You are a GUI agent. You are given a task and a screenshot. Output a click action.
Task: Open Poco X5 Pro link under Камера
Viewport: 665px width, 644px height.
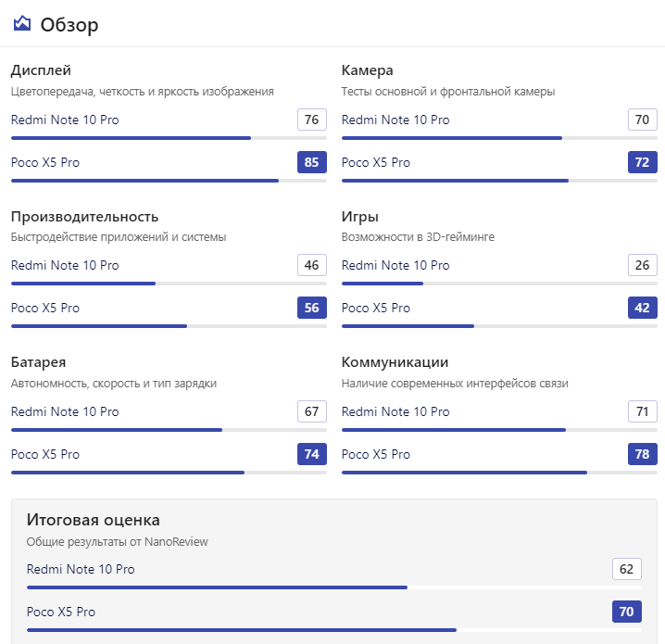pyautogui.click(x=376, y=162)
